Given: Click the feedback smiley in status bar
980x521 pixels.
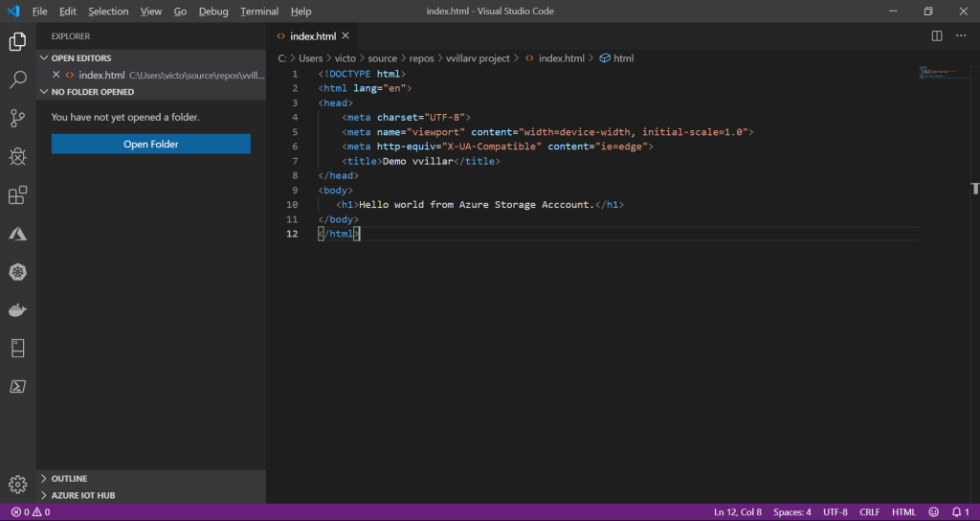Looking at the screenshot, I should pyautogui.click(x=934, y=512).
